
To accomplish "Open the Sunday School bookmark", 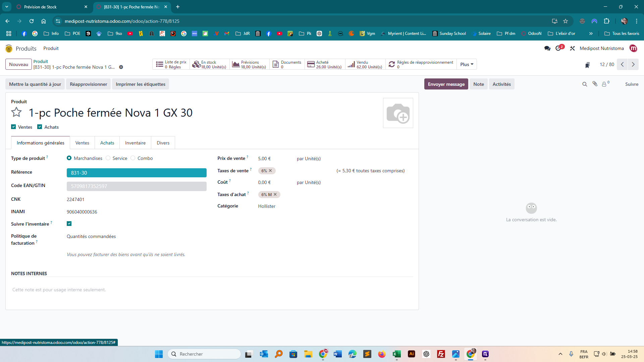I will pos(449,34).
